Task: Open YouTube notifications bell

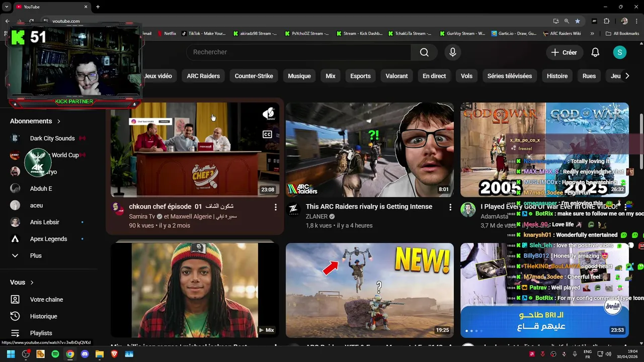Action: click(x=595, y=52)
